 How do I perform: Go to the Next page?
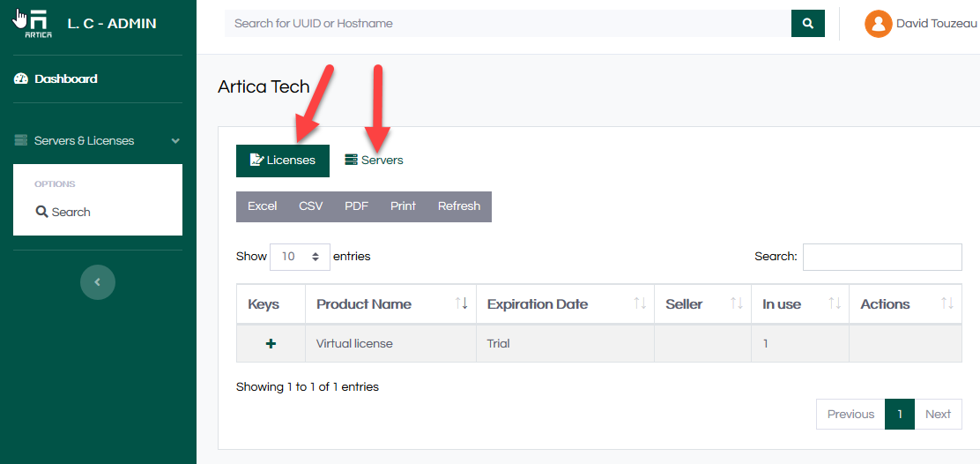point(938,415)
